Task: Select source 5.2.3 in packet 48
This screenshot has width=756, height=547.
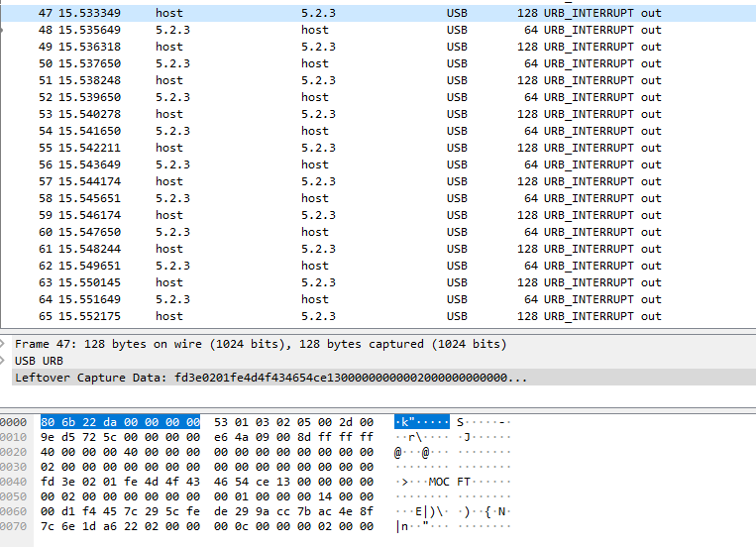Action: point(172,30)
